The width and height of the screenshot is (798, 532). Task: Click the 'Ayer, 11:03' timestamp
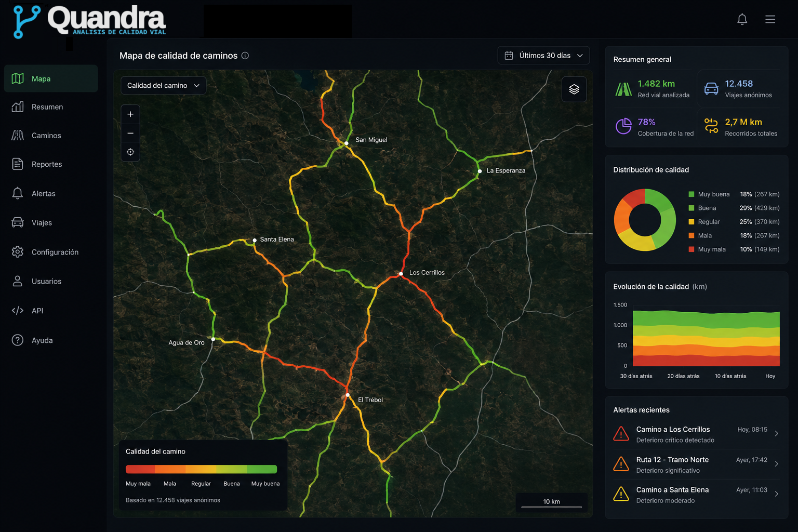(x=752, y=490)
